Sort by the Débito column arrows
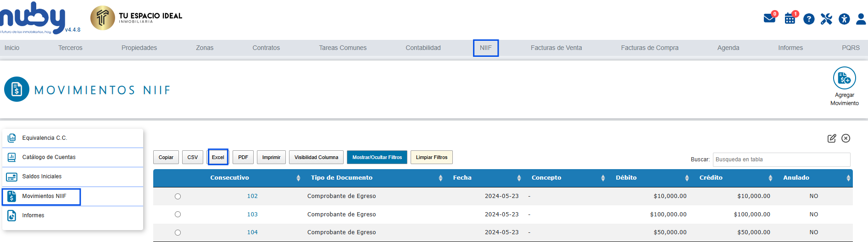 [687, 178]
